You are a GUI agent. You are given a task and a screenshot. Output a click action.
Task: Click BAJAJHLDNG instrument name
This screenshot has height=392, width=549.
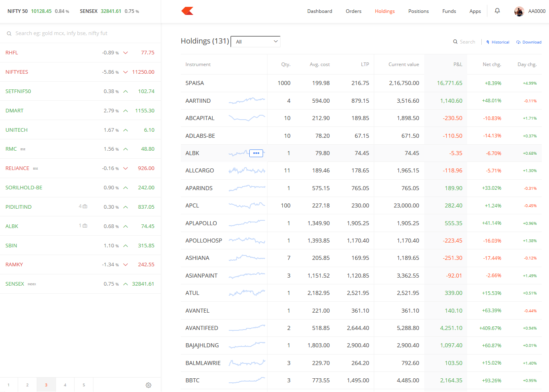202,345
